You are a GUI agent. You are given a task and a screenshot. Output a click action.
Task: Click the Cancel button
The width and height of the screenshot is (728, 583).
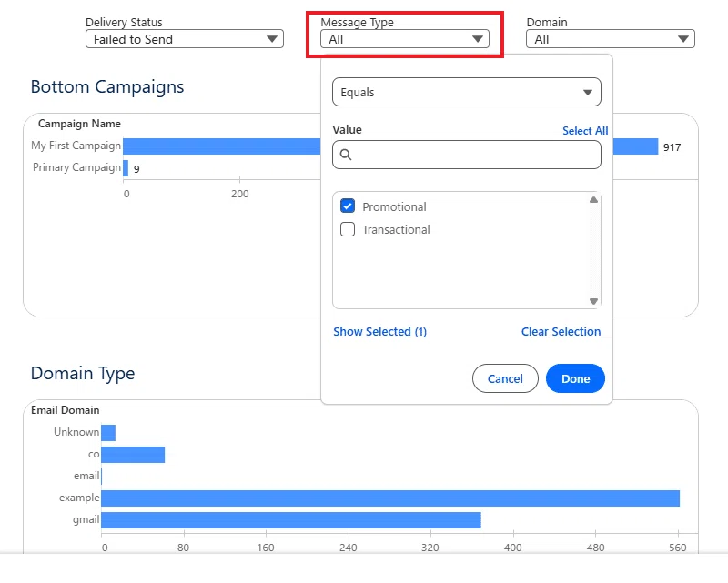[x=505, y=378]
